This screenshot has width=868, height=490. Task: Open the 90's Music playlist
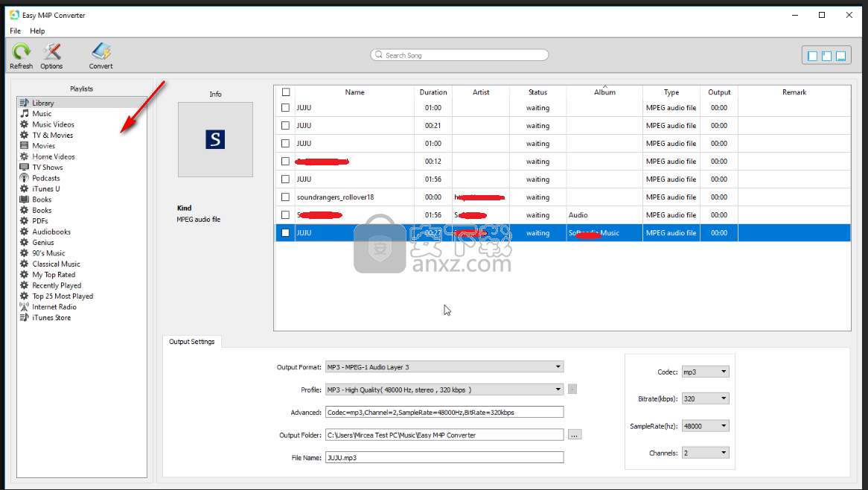click(x=48, y=253)
